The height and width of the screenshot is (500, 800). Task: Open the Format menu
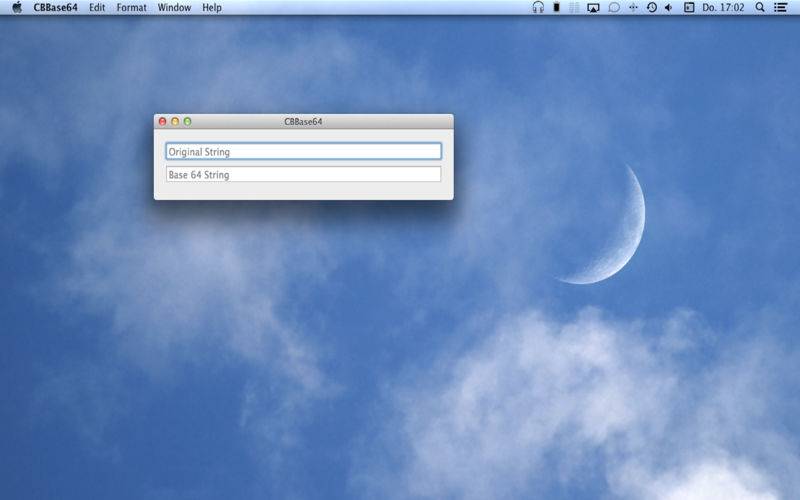tap(131, 7)
